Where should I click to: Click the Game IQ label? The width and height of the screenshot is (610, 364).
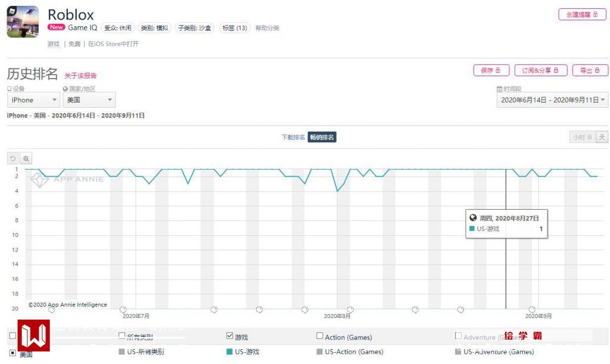(x=82, y=27)
